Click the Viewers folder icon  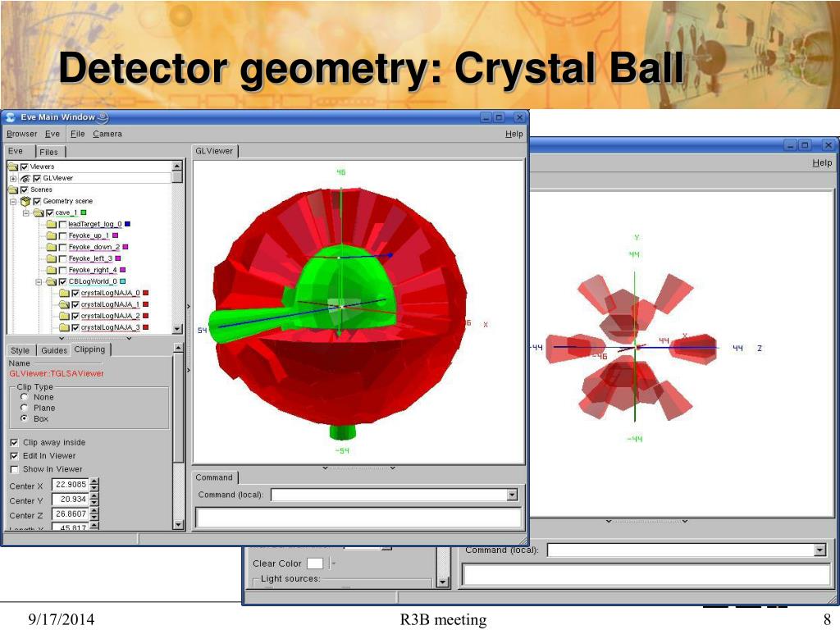click(12, 167)
